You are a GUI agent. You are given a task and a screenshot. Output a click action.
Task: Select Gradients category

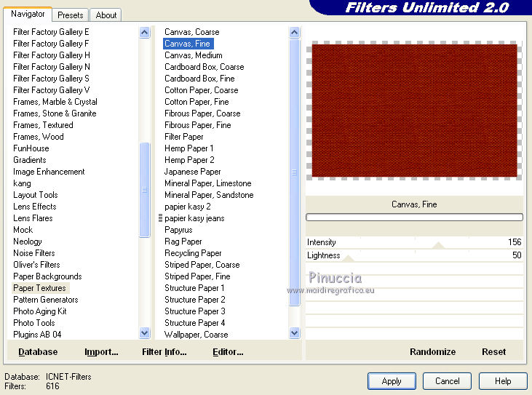point(30,160)
